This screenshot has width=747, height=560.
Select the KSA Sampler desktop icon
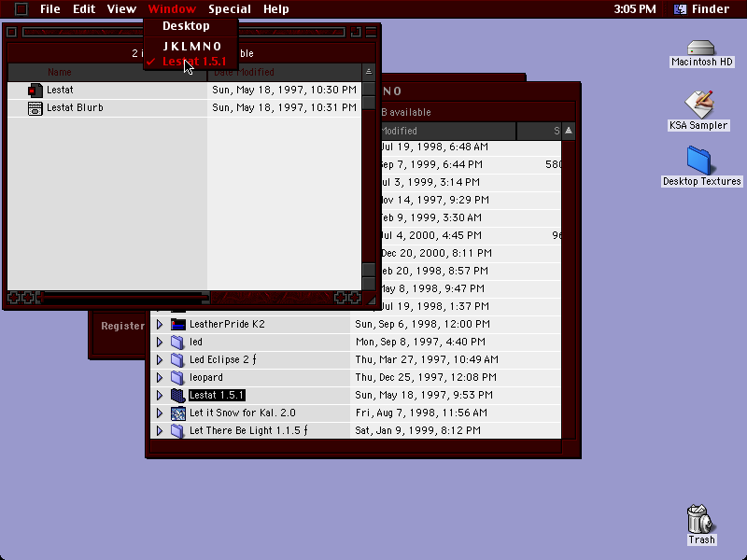[x=698, y=104]
